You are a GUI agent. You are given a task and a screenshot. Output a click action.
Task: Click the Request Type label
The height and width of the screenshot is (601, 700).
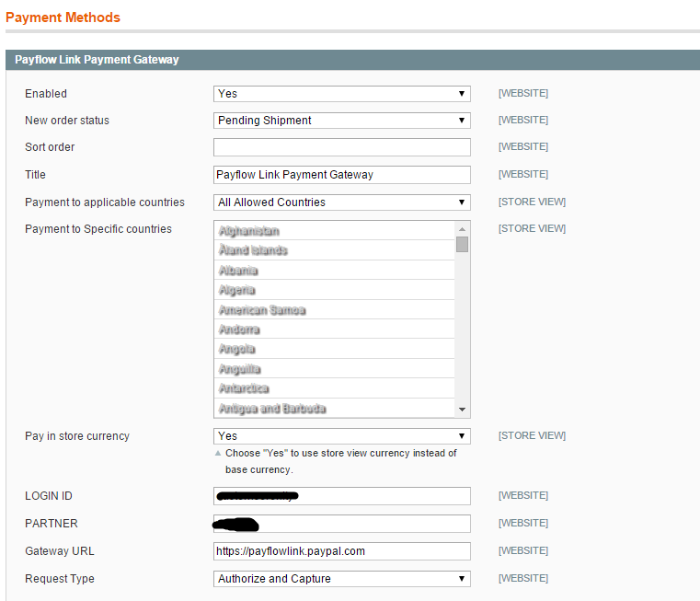click(60, 579)
